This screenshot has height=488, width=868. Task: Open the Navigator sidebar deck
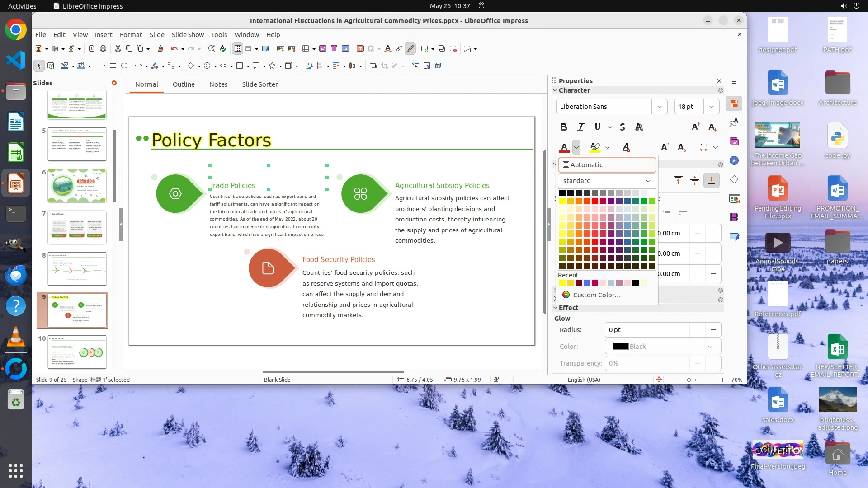point(734,161)
